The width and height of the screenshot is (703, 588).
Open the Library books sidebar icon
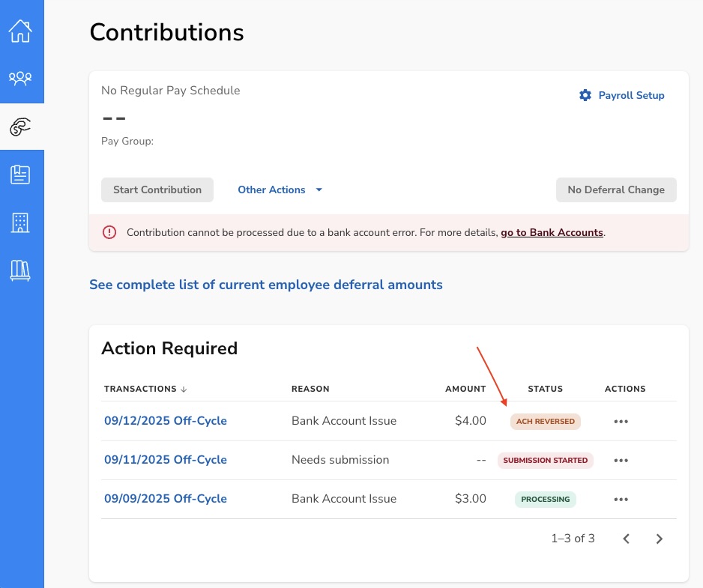(x=20, y=270)
